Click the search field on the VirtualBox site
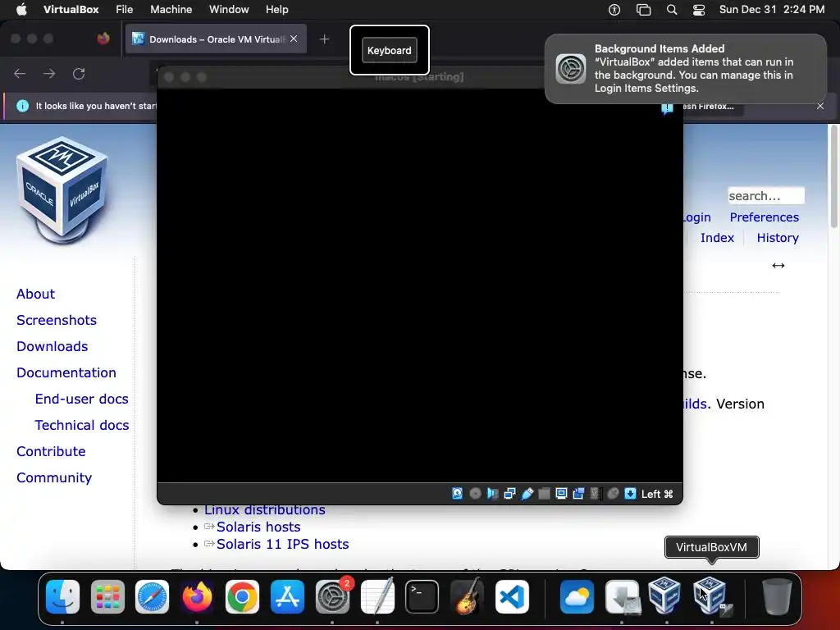Screen dimensions: 840x630 [766, 195]
